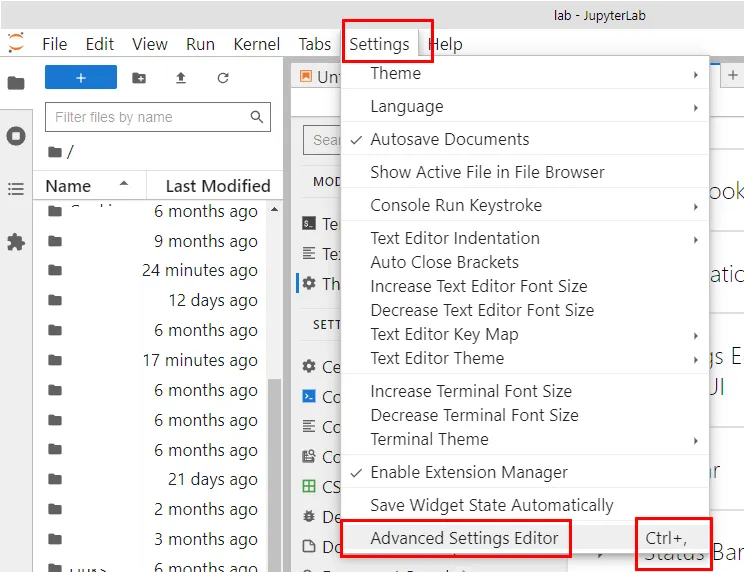This screenshot has height=572, width=744.
Task: Click Increase Terminal Font Size
Action: 471,391
